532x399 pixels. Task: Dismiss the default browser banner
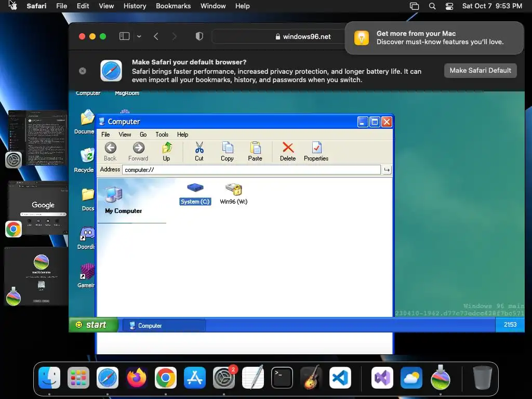pyautogui.click(x=83, y=71)
